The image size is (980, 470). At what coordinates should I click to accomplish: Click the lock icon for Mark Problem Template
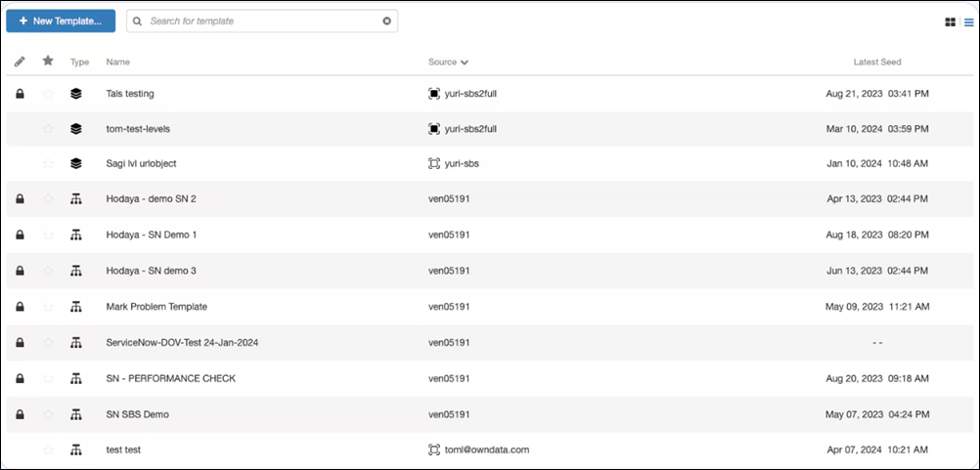tap(20, 307)
